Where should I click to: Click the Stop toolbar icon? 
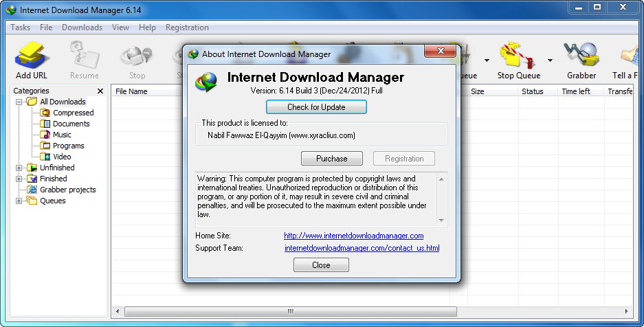point(137,56)
